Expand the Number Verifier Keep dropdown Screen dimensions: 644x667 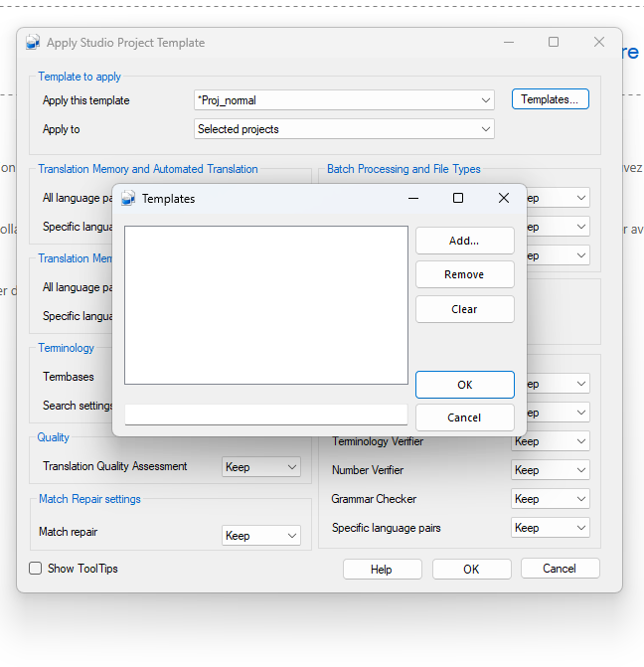coord(551,470)
